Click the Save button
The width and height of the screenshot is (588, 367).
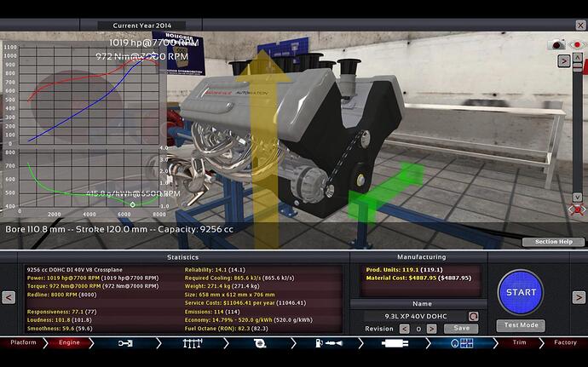click(x=461, y=328)
